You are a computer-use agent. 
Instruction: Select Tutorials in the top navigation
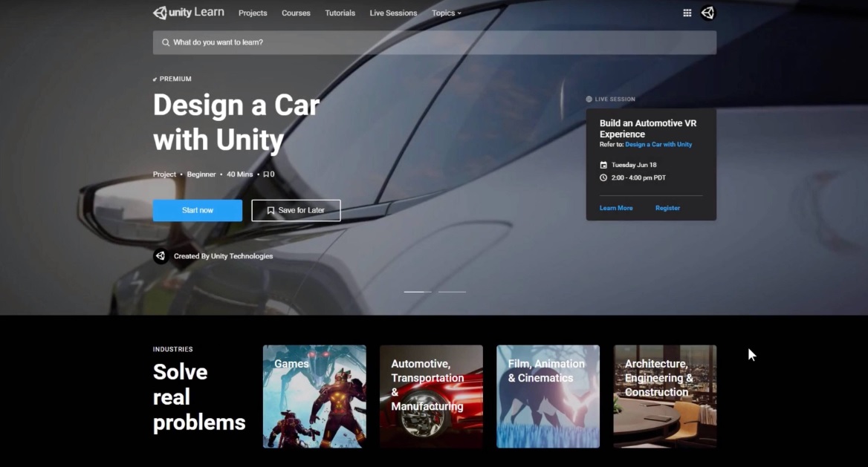point(340,13)
